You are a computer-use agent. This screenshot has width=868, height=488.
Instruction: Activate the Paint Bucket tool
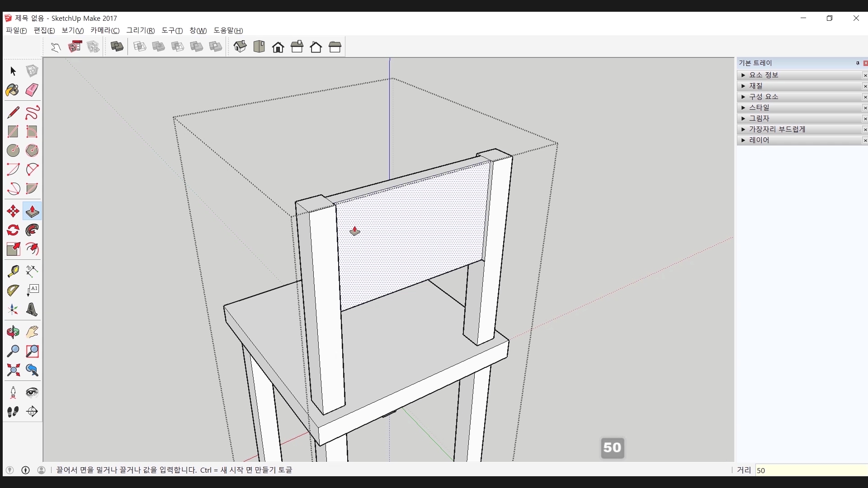(x=13, y=90)
